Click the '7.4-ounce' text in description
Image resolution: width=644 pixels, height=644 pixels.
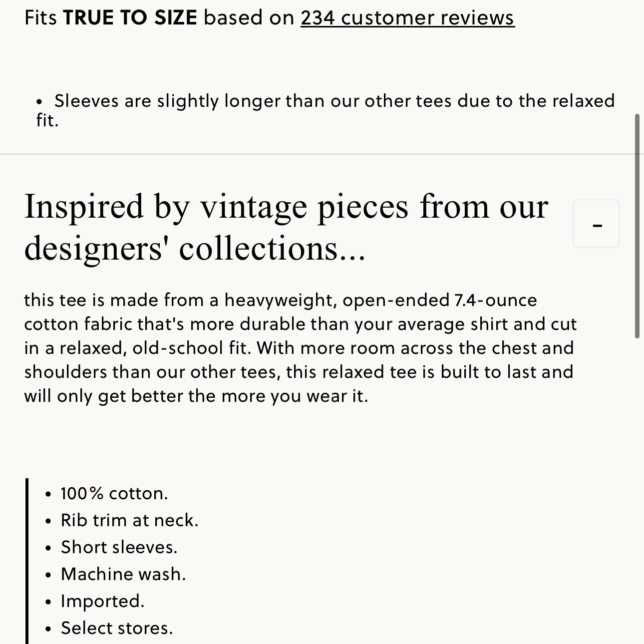[496, 300]
